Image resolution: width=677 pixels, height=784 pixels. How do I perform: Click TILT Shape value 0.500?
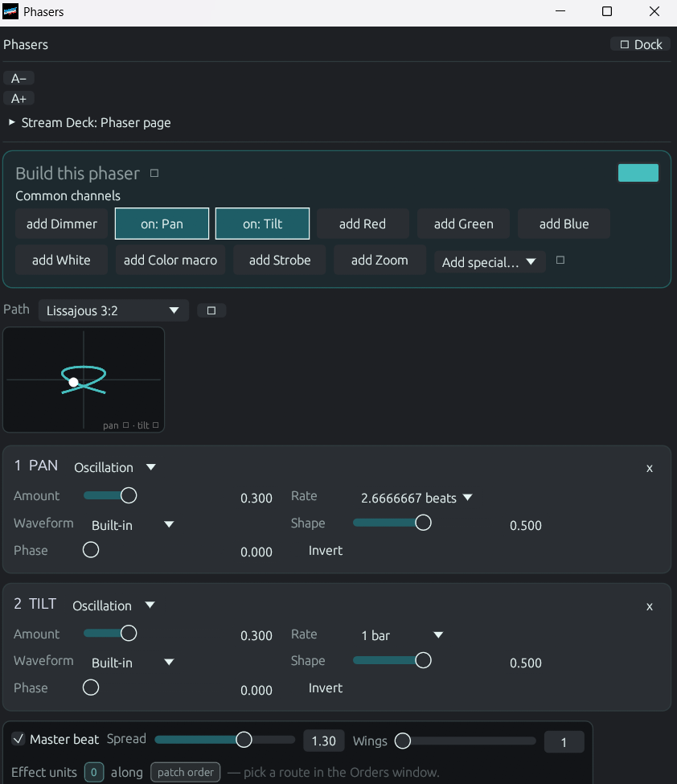tap(526, 663)
